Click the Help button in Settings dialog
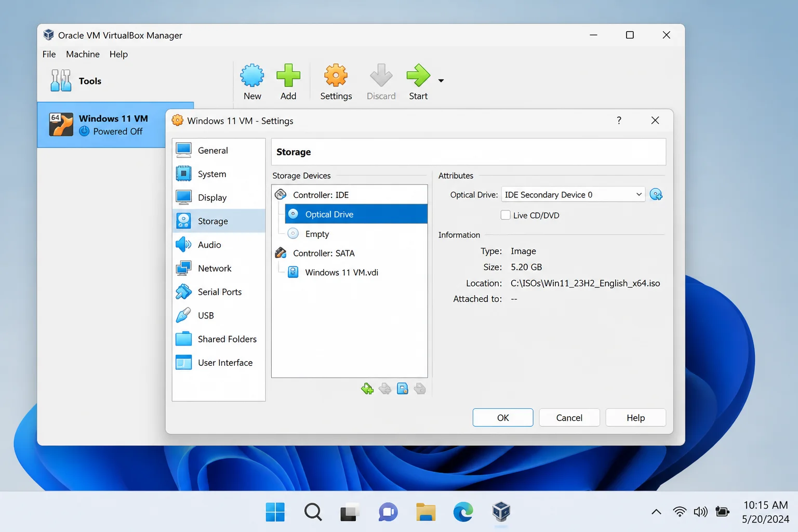Image resolution: width=798 pixels, height=532 pixels. pyautogui.click(x=636, y=418)
